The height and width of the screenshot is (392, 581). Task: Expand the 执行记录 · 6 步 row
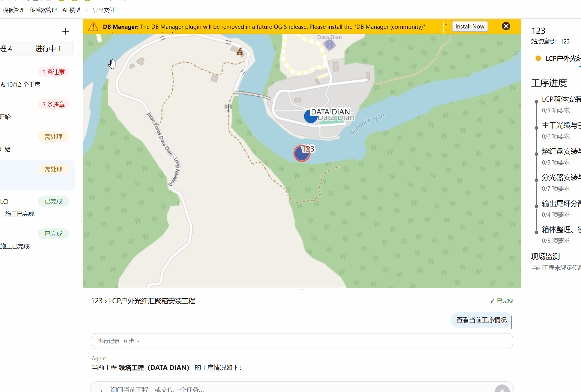(302, 341)
